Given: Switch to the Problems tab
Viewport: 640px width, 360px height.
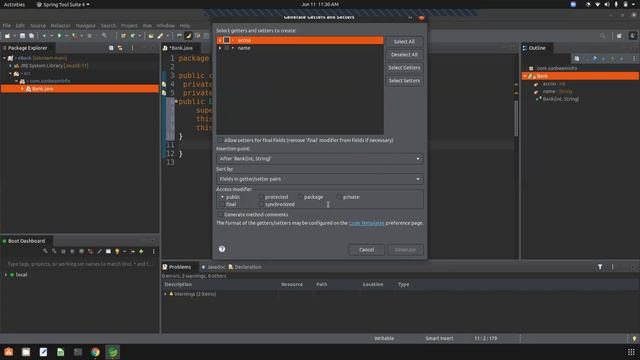Looking at the screenshot, I should (x=177, y=267).
